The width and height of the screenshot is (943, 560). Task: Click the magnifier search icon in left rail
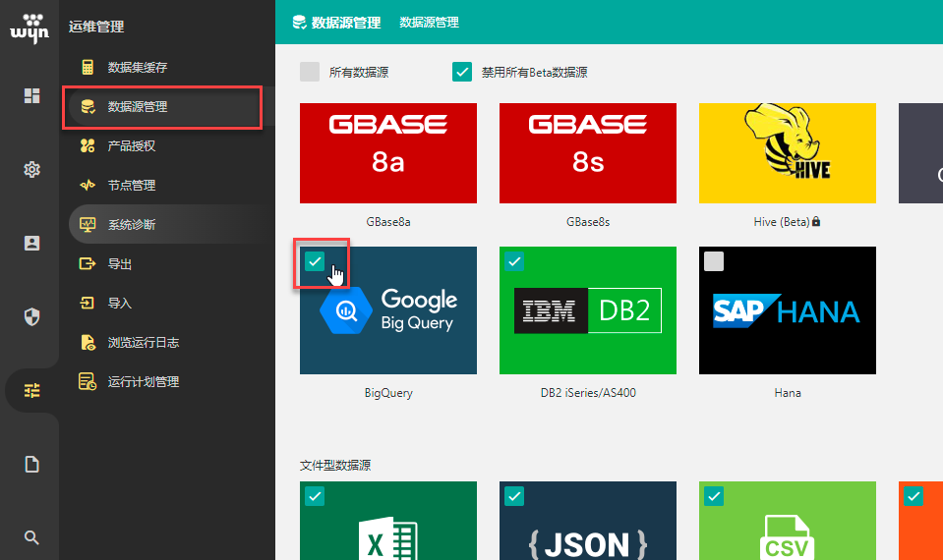pos(31,537)
